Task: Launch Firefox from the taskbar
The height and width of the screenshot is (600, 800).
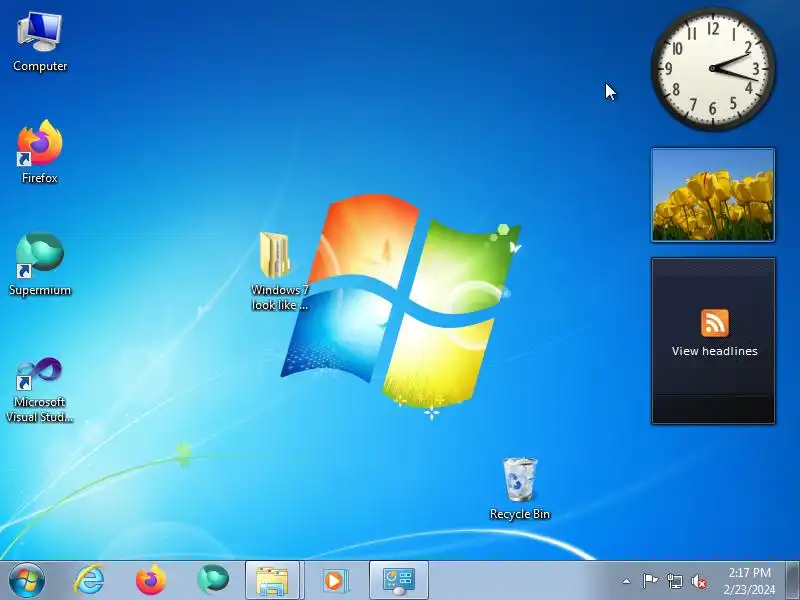Action: [x=151, y=580]
